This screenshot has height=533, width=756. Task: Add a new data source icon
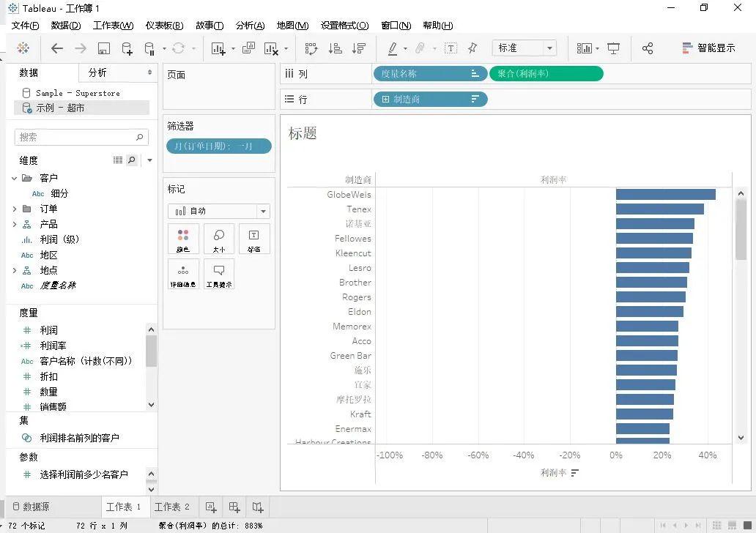(x=127, y=48)
